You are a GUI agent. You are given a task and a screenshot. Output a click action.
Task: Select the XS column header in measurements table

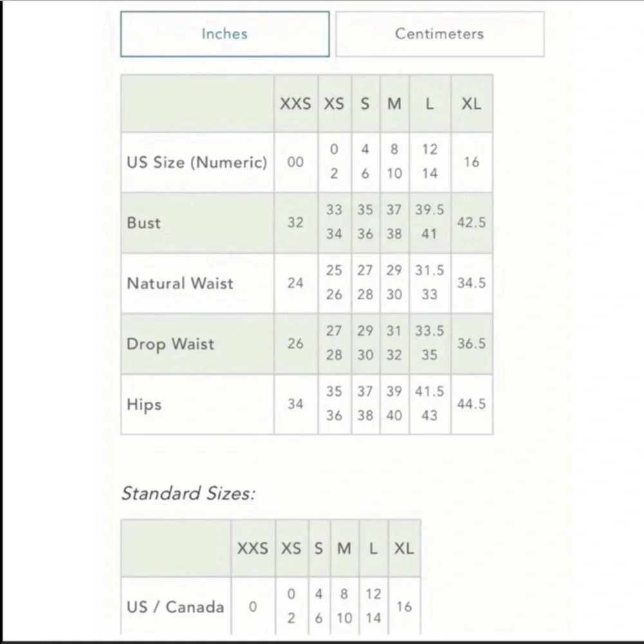334,104
